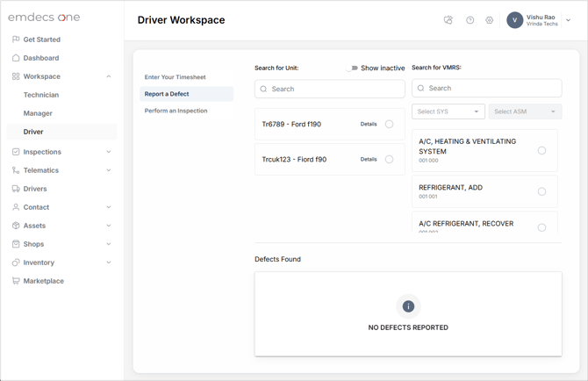
Task: Toggle the Show inactive switch
Action: coord(352,68)
